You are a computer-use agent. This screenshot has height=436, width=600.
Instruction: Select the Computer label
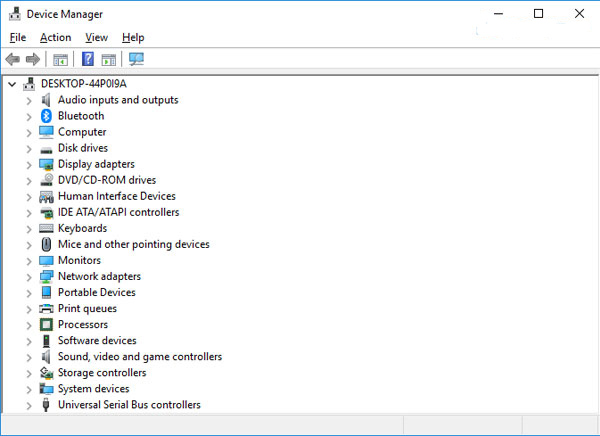82,132
